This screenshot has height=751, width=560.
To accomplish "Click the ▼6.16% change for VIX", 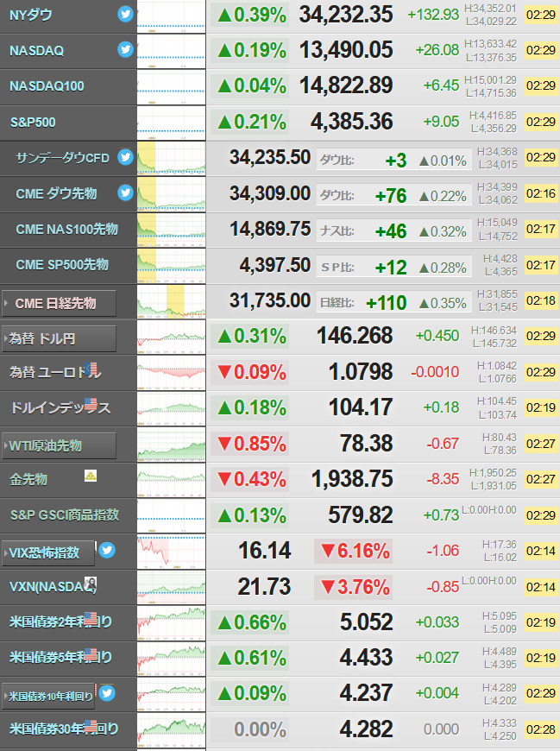I will click(x=355, y=551).
